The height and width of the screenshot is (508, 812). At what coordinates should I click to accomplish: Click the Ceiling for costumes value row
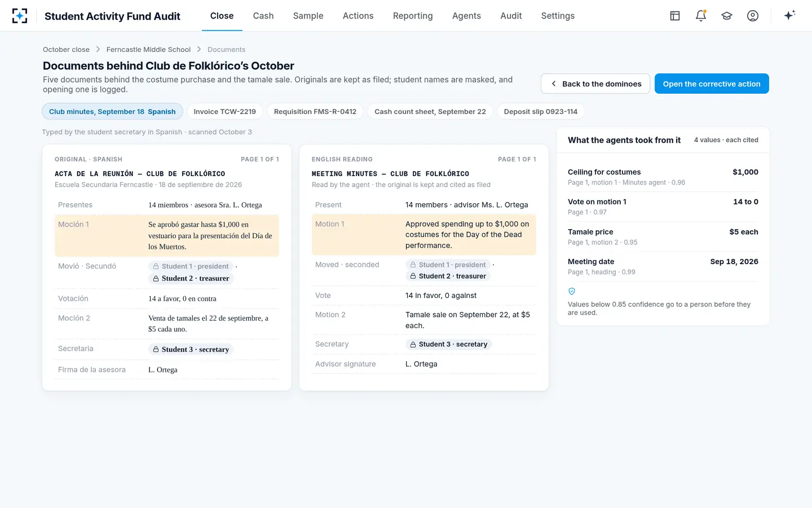[x=663, y=177]
